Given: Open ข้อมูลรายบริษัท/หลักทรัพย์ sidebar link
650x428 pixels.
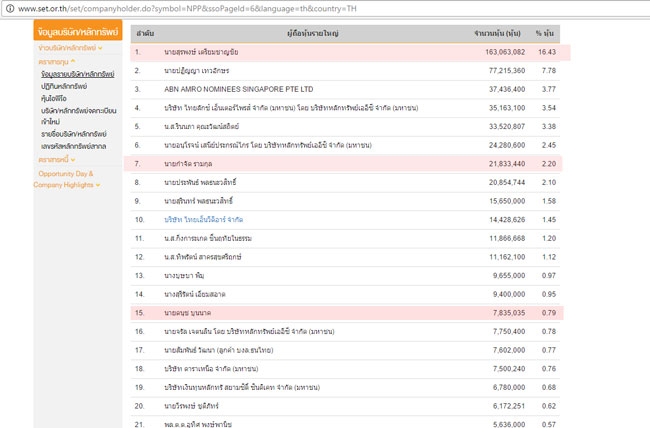Looking at the screenshot, I should pos(79,75).
